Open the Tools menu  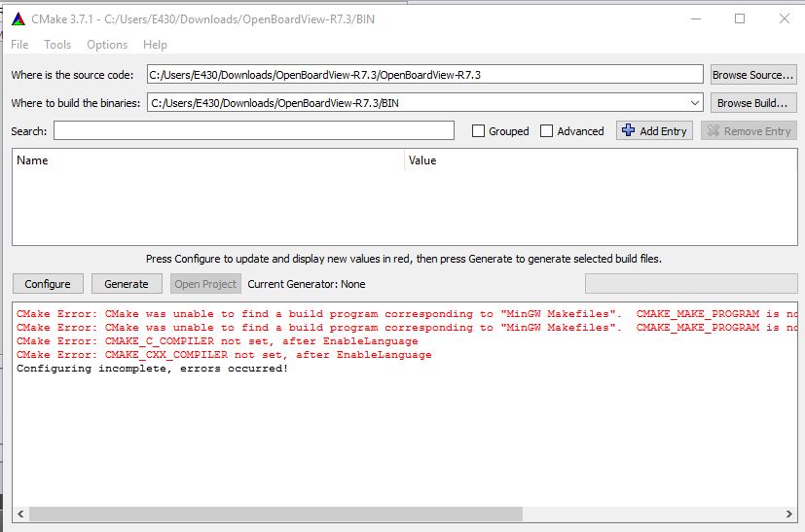pyautogui.click(x=57, y=45)
